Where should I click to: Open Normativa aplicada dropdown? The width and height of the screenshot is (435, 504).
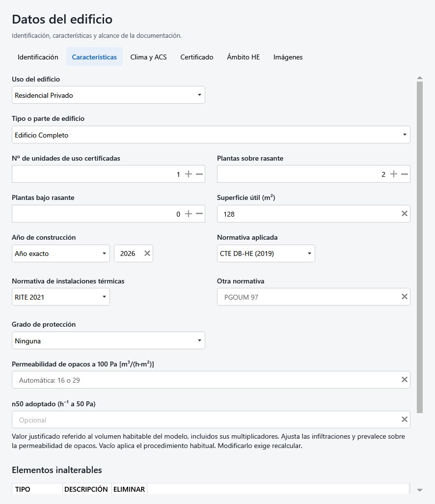pos(266,253)
